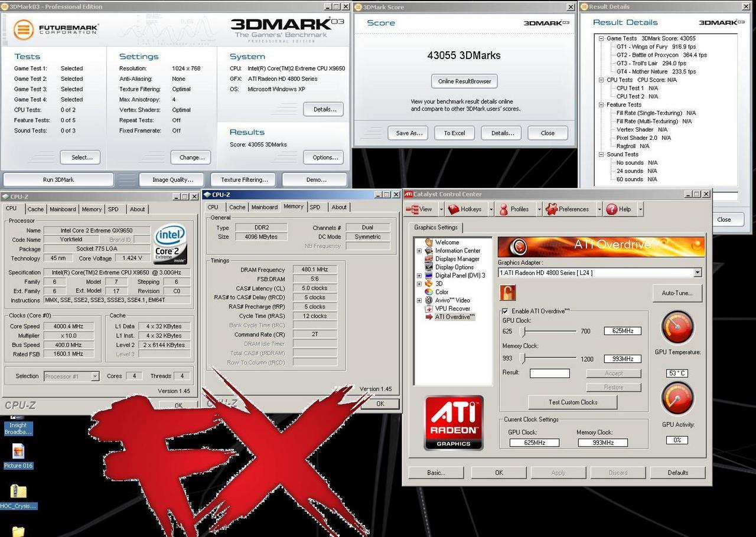Click the Settings Change button

[191, 157]
